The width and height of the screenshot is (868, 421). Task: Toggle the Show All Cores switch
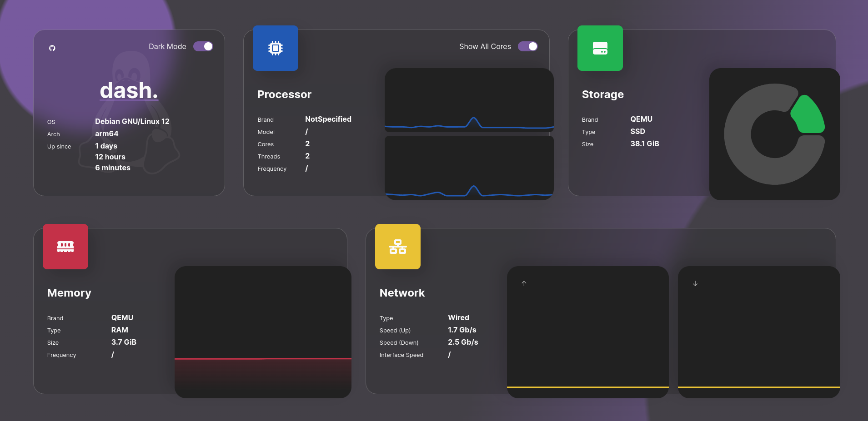click(528, 46)
